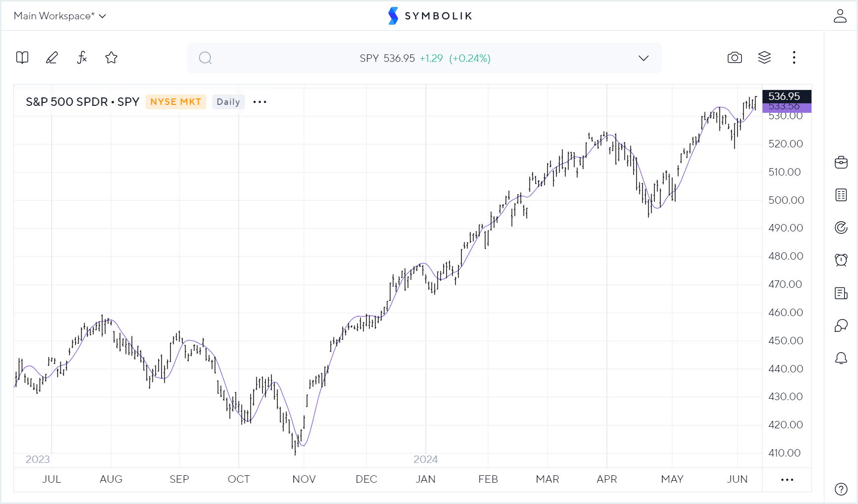The height and width of the screenshot is (504, 858).
Task: Click the 430.00 price axis label
Action: (x=786, y=397)
